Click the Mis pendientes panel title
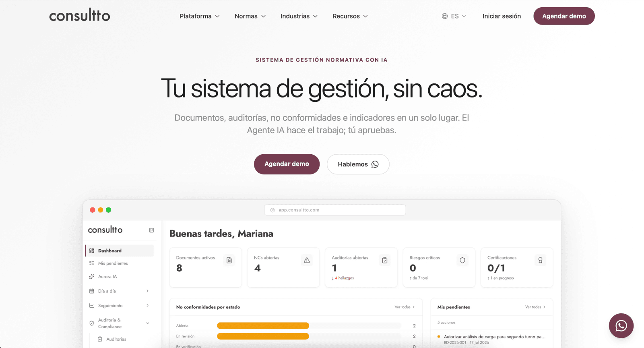Screen dimensions: 644x348 point(454,307)
